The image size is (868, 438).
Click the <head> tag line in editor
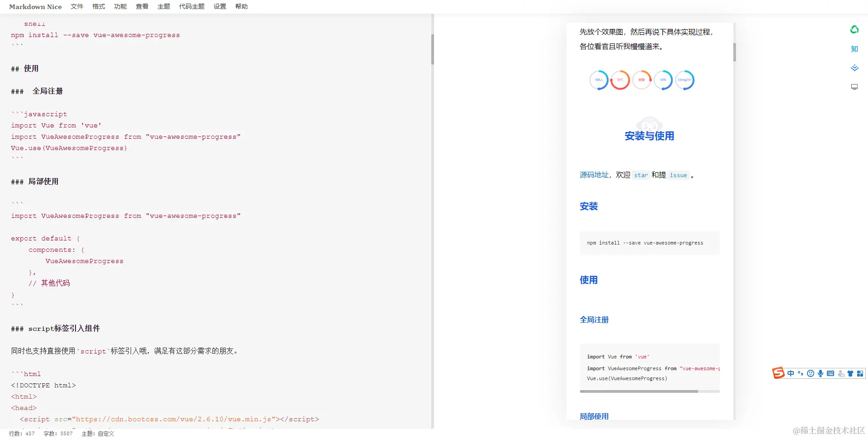(x=24, y=408)
